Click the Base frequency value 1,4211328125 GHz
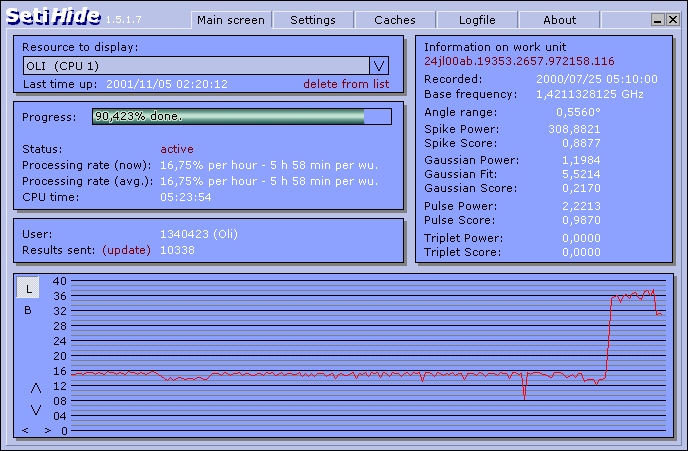 click(x=590, y=94)
